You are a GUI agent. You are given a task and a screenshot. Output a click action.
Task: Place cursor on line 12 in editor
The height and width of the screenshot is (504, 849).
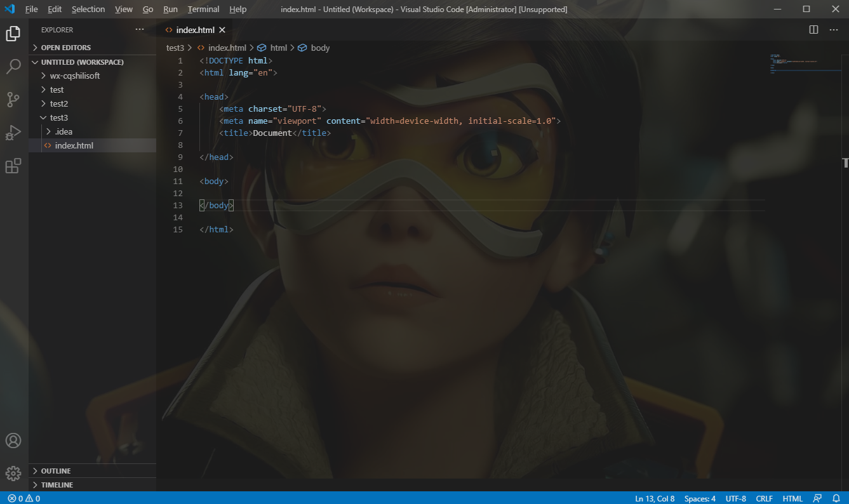point(483,193)
